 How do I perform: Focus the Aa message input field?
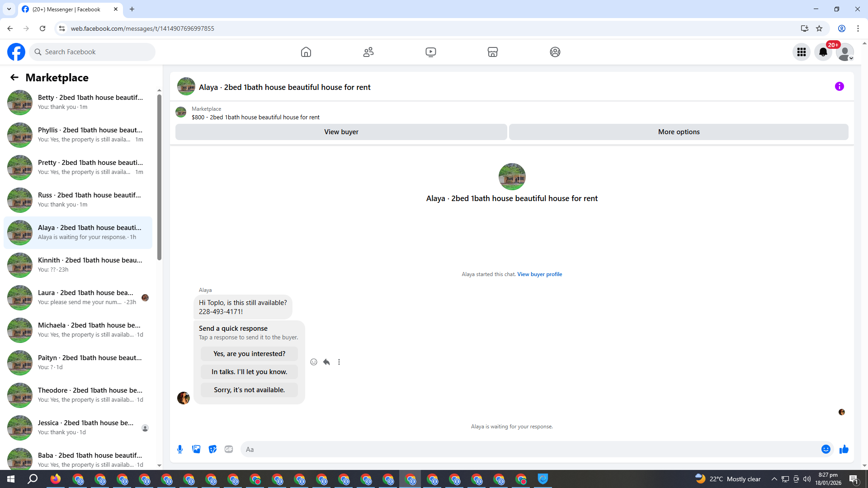529,449
